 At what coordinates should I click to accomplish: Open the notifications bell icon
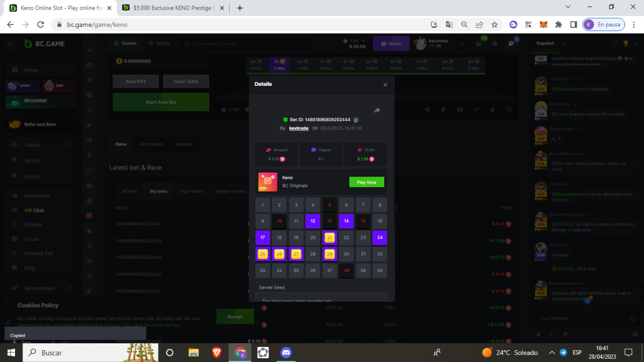495,43
